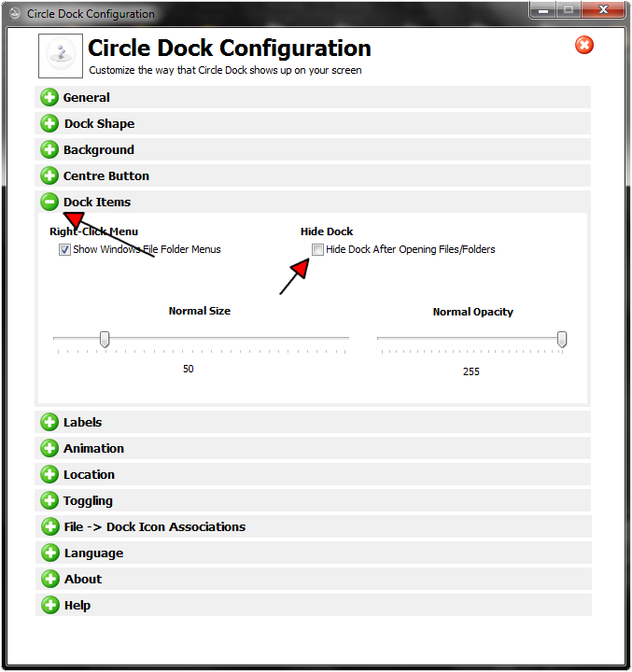
Task: Click the green plus icon beside Labels
Action: pos(49,423)
